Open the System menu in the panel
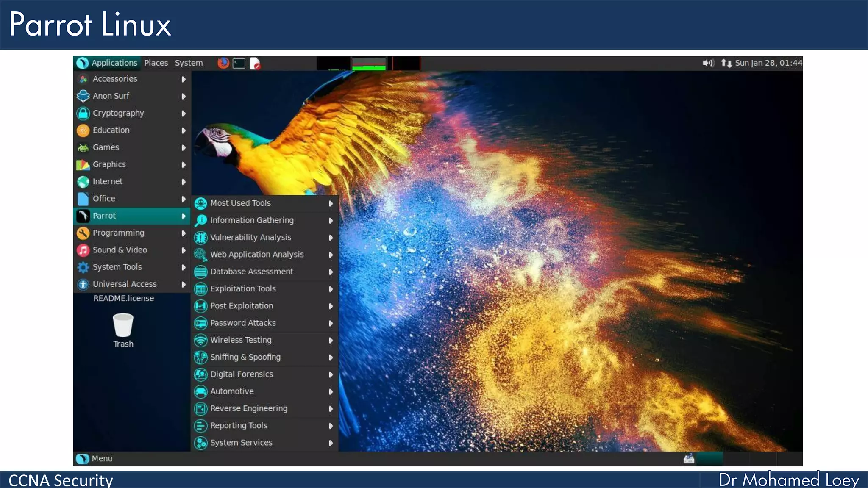The image size is (868, 488). [x=189, y=63]
